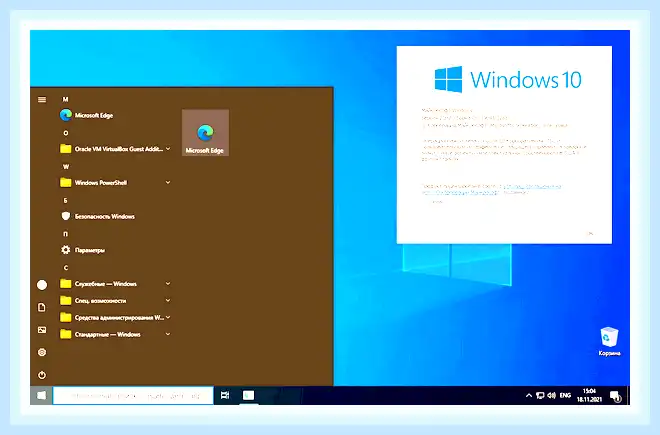Open the taskbar clock showing 15:04

coord(589,395)
